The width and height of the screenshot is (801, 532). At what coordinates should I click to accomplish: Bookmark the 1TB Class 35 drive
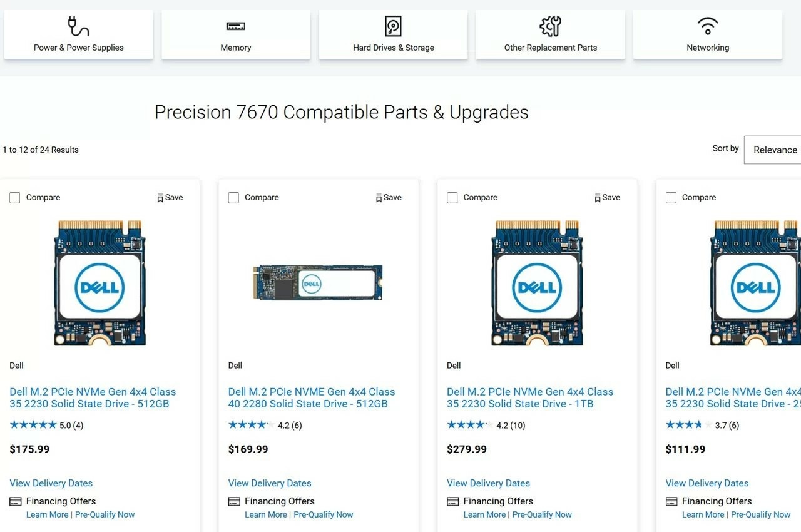point(607,198)
